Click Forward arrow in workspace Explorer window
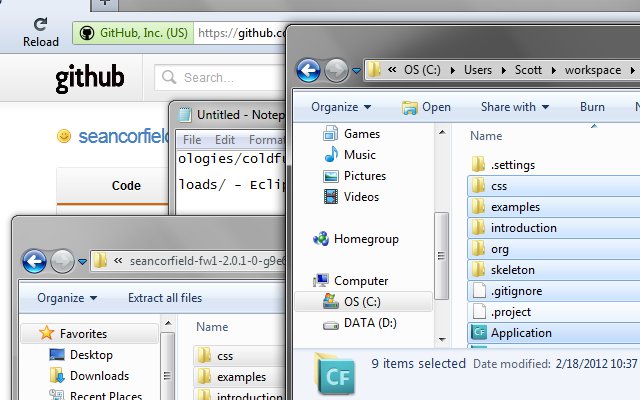This screenshot has width=640, height=400. pos(336,70)
